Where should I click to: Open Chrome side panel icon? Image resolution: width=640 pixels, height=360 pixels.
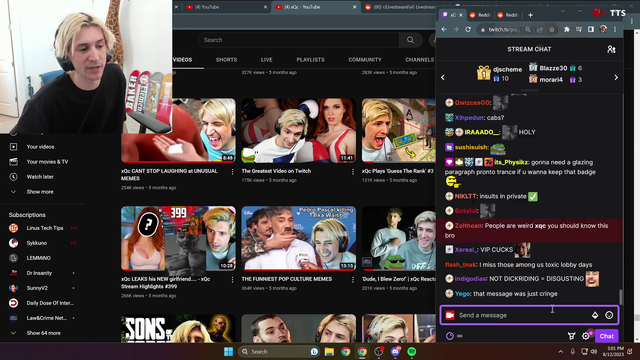[591, 29]
